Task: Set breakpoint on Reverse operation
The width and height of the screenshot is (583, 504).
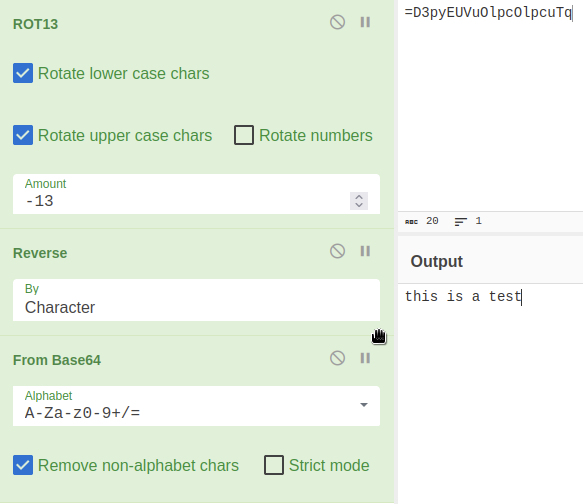Action: click(365, 251)
